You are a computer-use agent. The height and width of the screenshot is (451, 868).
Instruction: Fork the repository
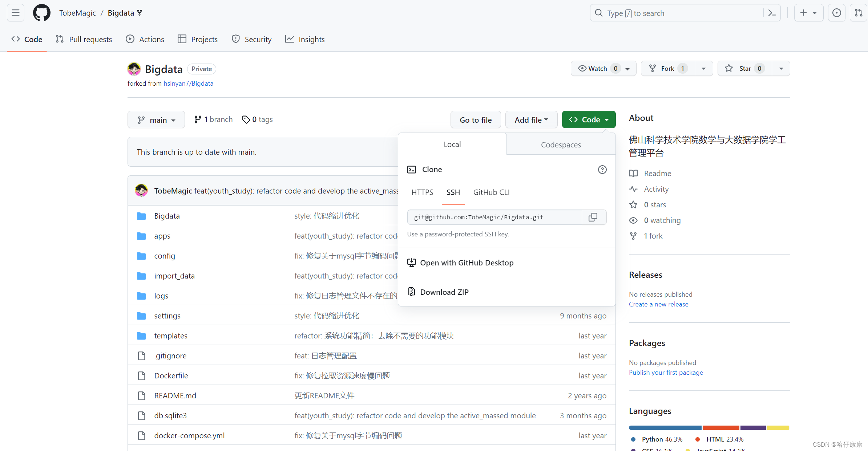click(x=667, y=68)
